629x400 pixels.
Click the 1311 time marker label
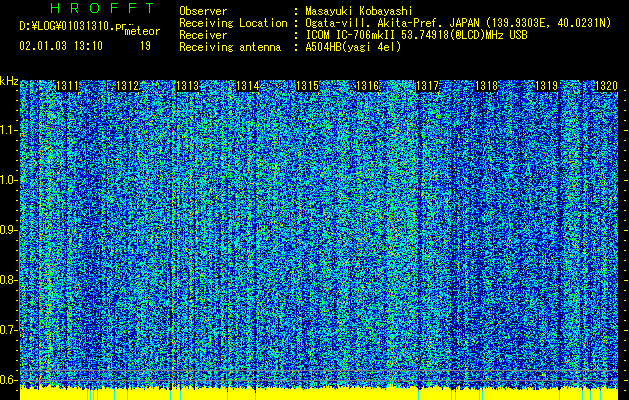(67, 86)
